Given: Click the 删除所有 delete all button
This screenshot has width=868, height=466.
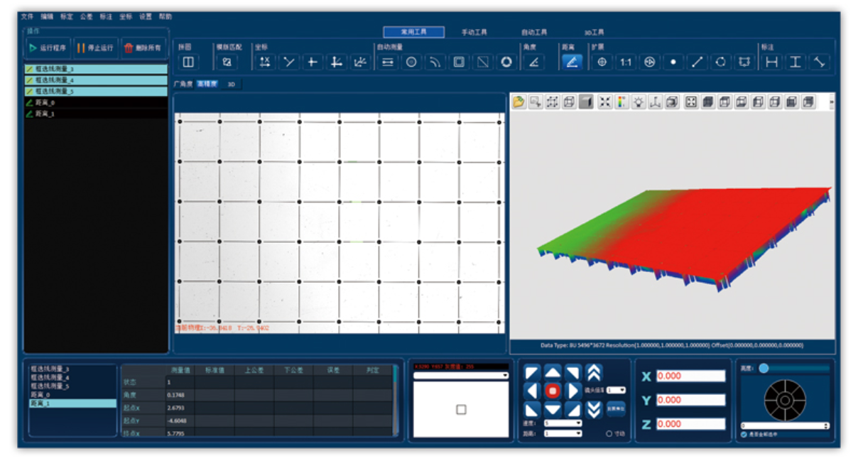Looking at the screenshot, I should (x=143, y=48).
